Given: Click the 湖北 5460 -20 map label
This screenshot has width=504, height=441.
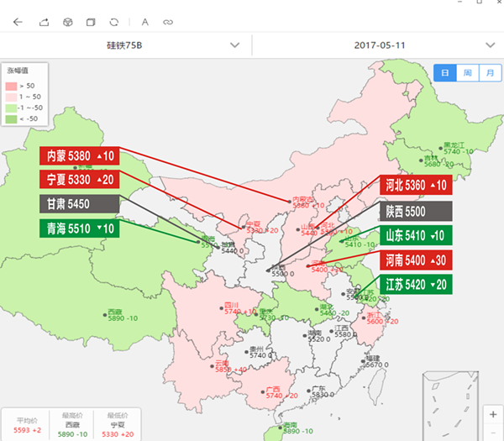Looking at the screenshot, I should [x=334, y=310].
